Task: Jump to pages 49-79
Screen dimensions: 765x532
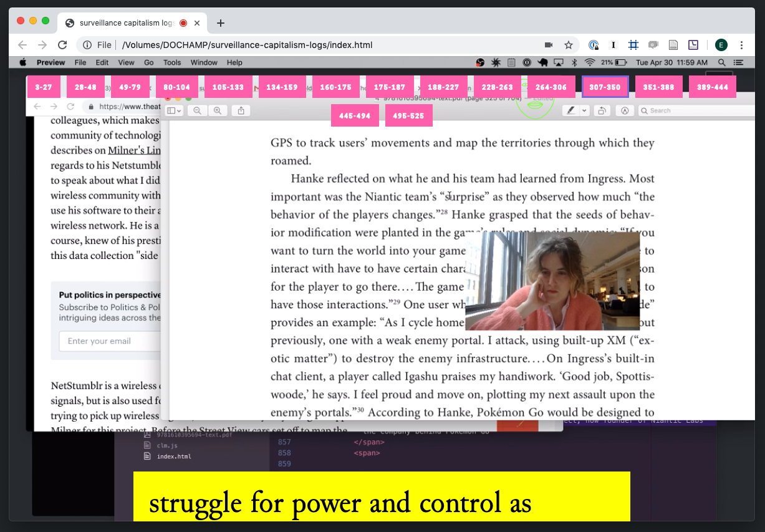Action: click(x=130, y=87)
